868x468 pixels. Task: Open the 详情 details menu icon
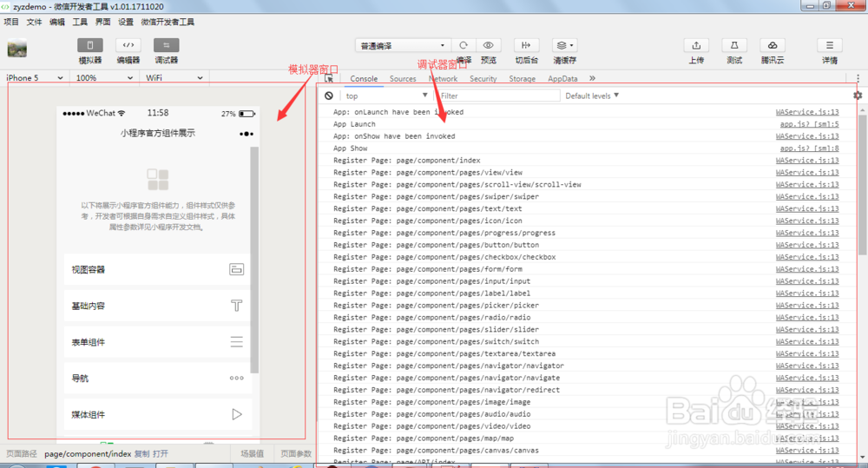coord(829,45)
